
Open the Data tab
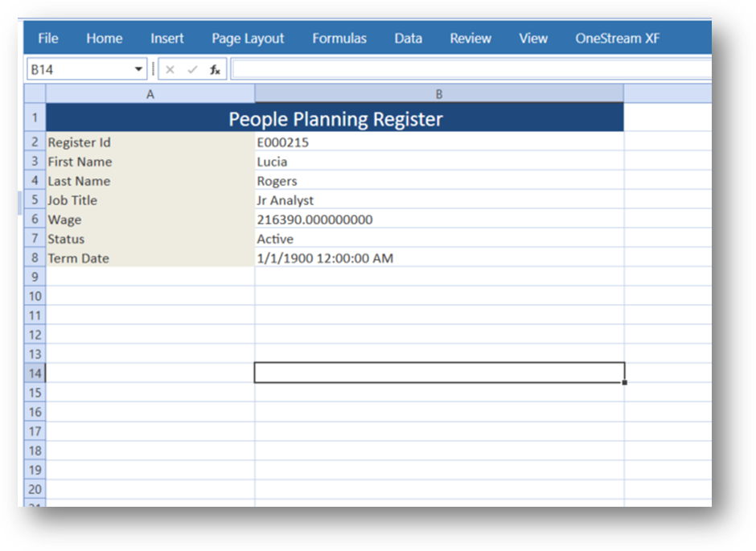(x=409, y=39)
